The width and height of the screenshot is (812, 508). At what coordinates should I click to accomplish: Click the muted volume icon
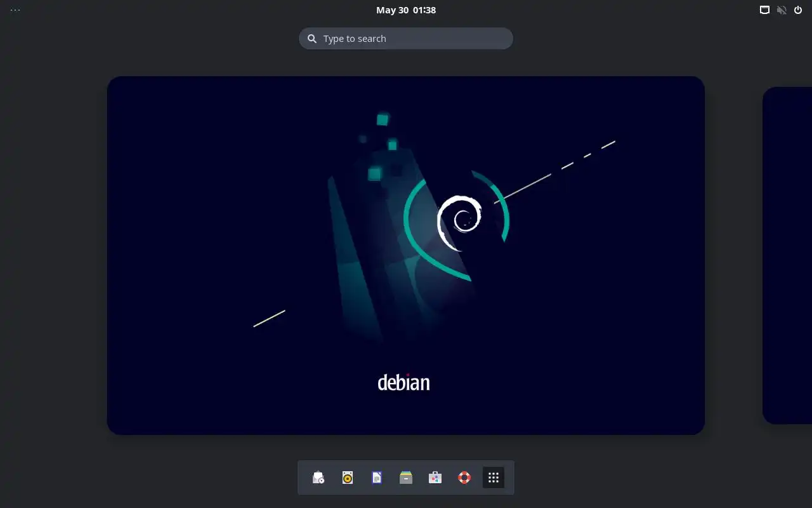pos(782,10)
